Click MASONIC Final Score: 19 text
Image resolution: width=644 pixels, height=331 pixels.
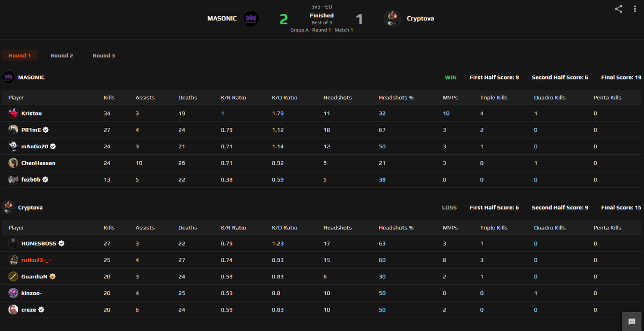(621, 77)
